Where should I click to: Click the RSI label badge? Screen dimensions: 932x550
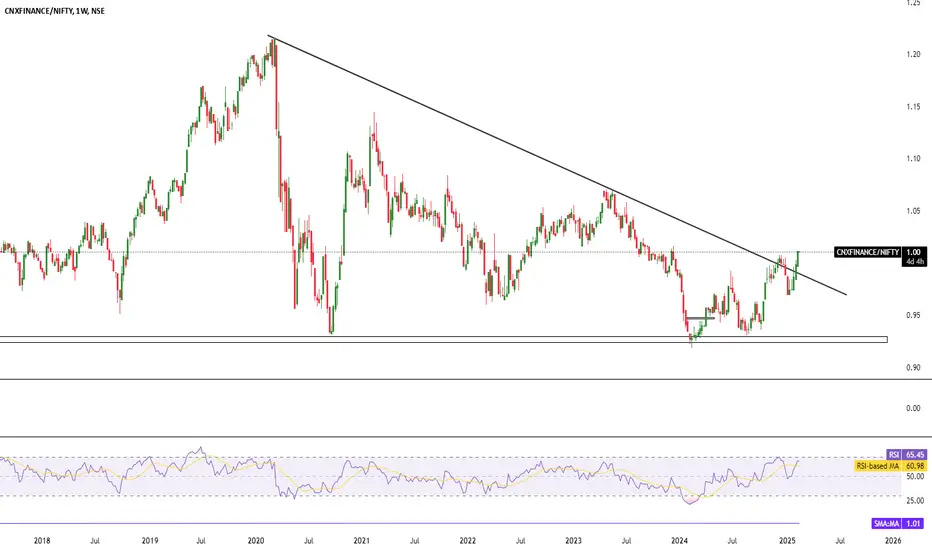point(894,455)
